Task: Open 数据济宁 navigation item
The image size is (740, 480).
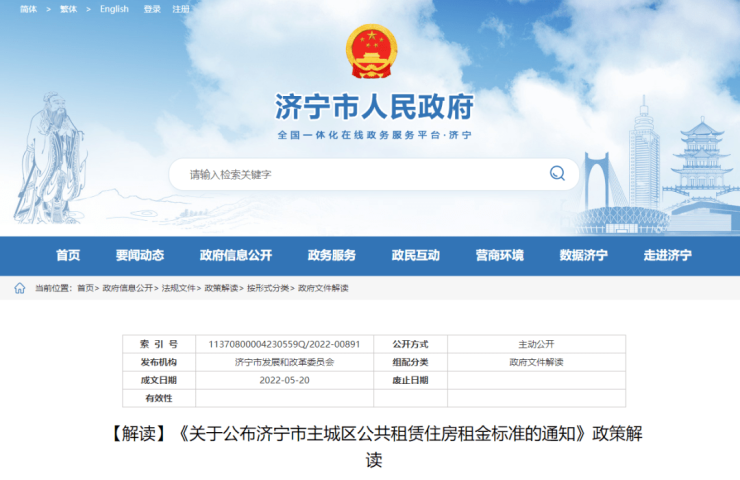Action: tap(583, 255)
